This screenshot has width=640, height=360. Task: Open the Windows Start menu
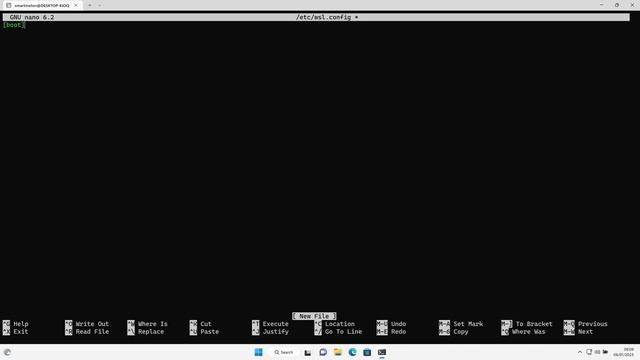pos(258,352)
